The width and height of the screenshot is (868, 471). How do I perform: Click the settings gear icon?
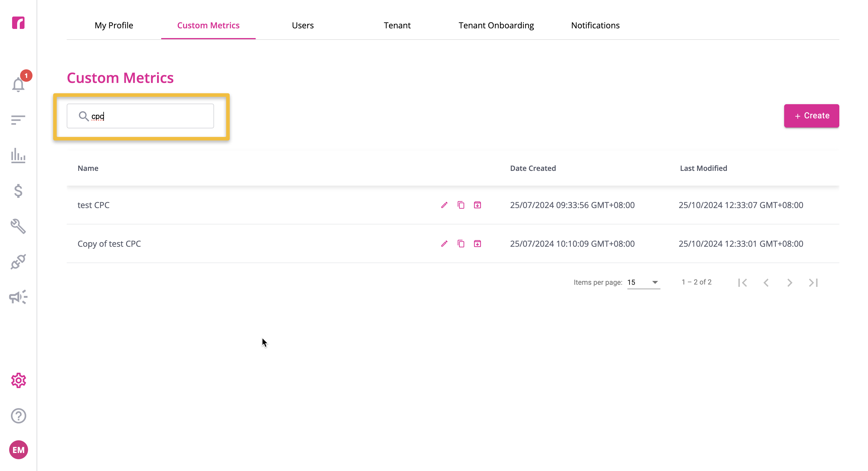[18, 380]
